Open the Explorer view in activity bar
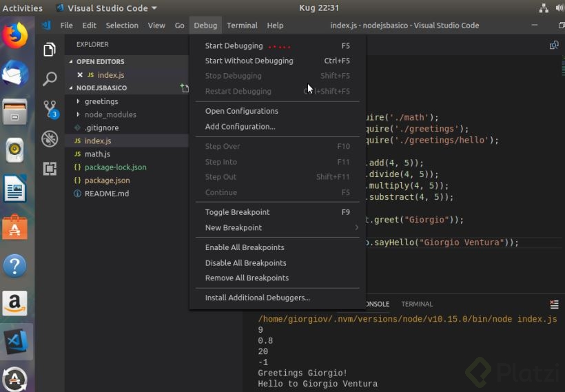Viewport: 565px width, 392px height. pos(50,50)
